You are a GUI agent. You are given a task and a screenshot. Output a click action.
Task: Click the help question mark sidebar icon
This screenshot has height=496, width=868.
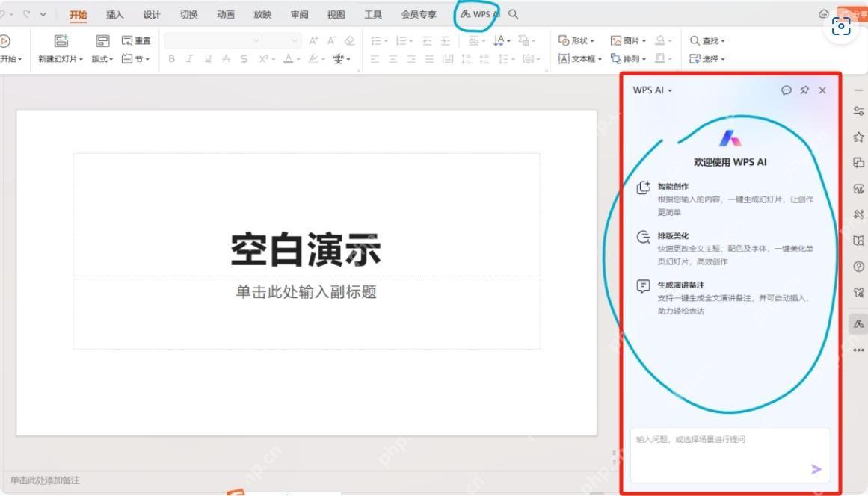[858, 266]
